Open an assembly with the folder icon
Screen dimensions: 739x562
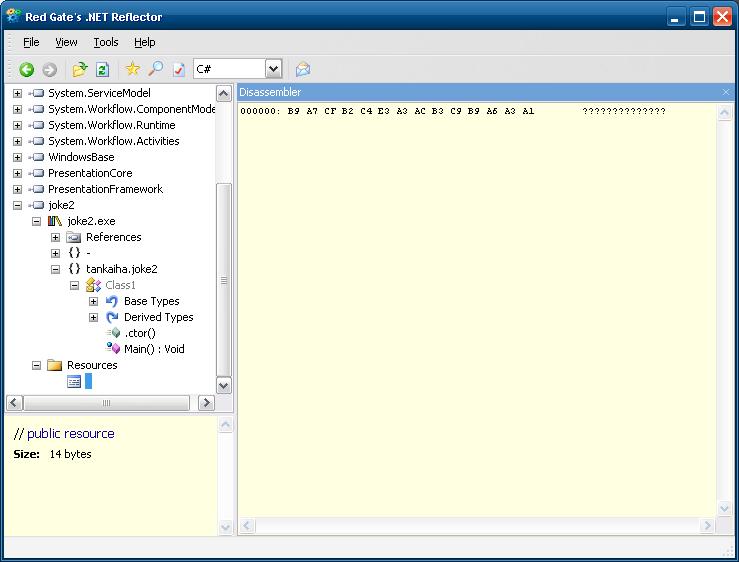point(80,69)
